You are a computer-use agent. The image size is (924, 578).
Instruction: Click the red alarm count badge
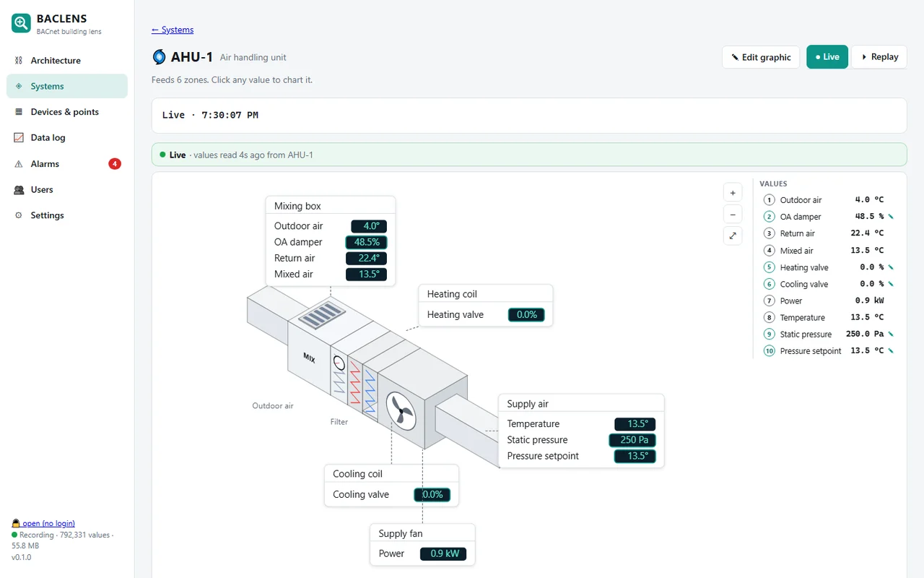[115, 164]
